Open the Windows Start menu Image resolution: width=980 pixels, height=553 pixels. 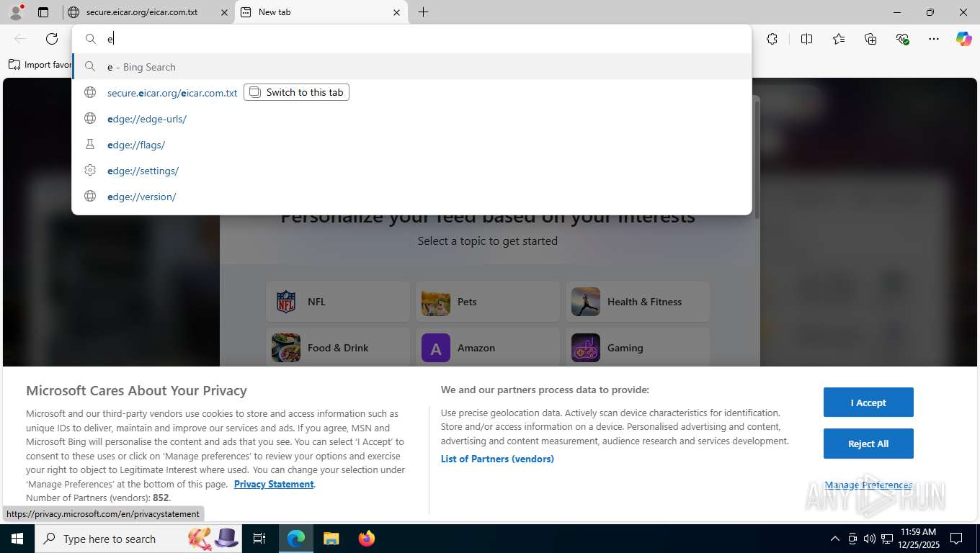pyautogui.click(x=17, y=539)
